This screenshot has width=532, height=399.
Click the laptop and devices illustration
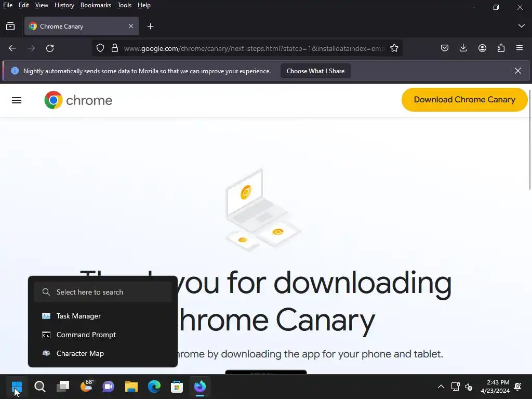click(263, 210)
